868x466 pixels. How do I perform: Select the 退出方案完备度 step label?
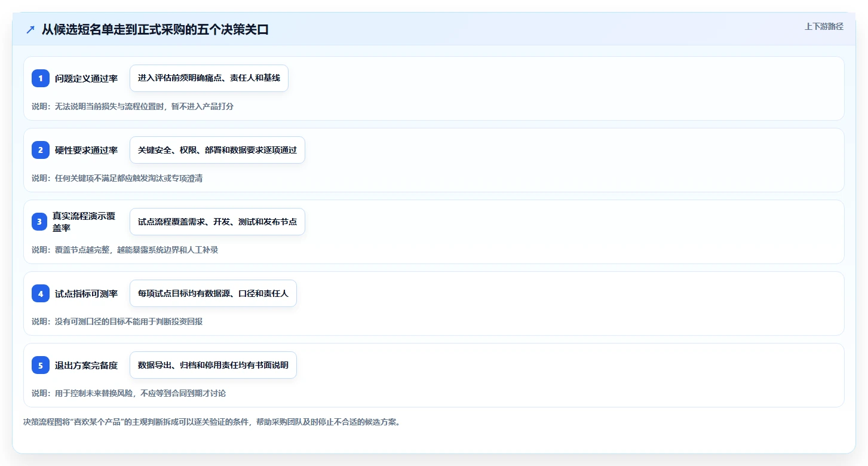(87, 365)
